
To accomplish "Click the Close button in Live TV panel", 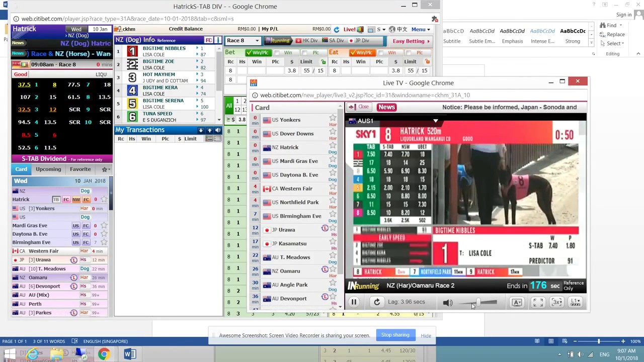I will point(360,107).
